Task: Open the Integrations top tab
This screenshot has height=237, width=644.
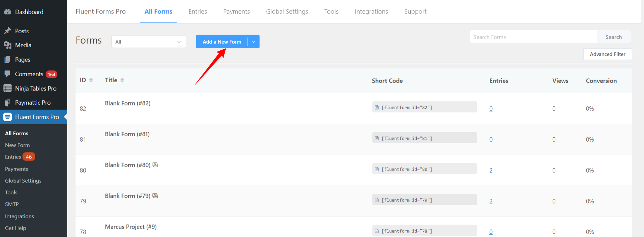Action: click(371, 11)
